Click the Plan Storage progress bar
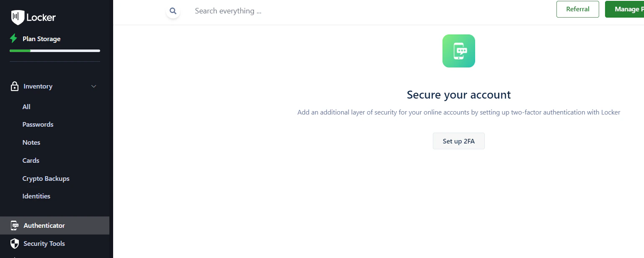Viewport: 644px width, 258px height. click(54, 51)
